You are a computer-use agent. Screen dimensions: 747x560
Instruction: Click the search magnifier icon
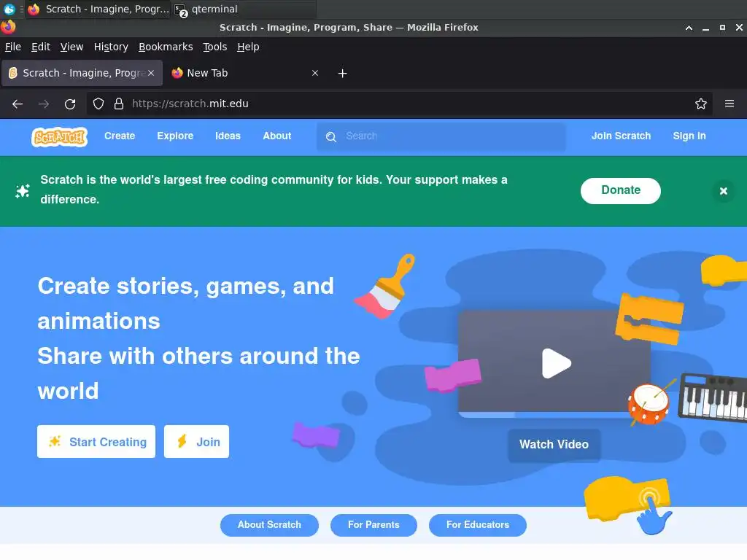tap(331, 137)
